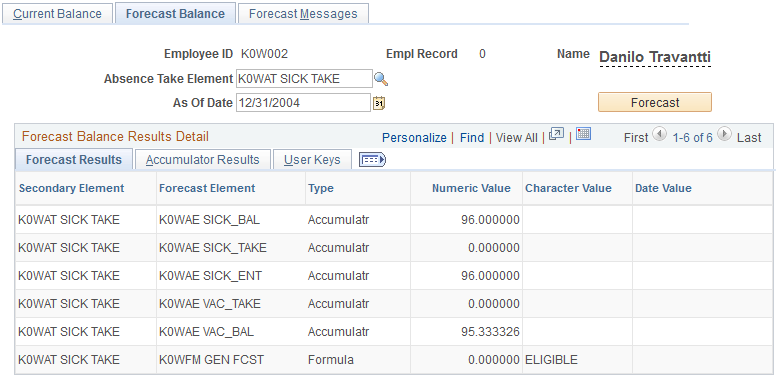Click the Forecast Balance Results Detail title
This screenshot has height=377, width=777.
point(115,136)
